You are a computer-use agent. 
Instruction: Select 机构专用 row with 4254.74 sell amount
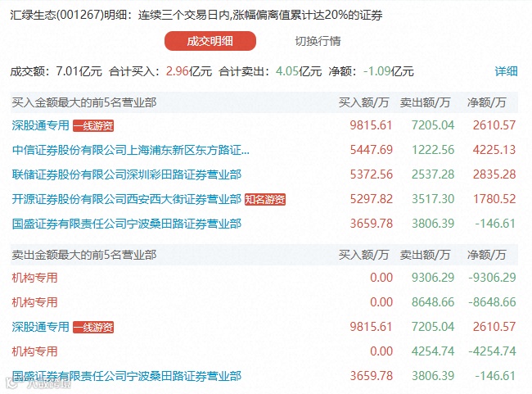pos(264,351)
